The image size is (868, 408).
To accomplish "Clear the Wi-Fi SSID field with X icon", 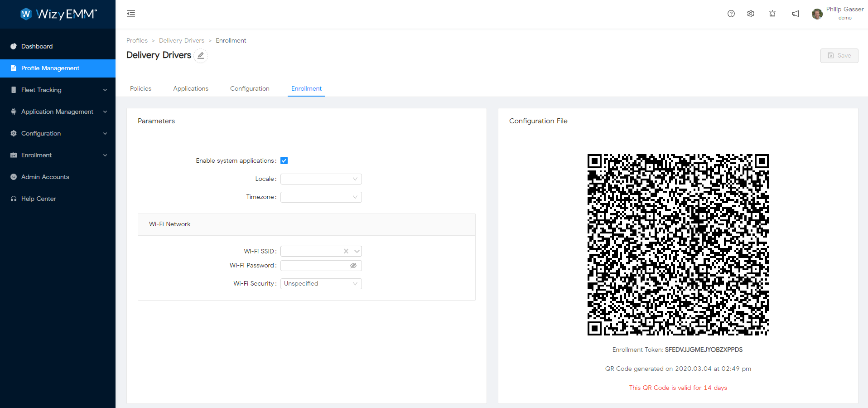I will pos(346,251).
